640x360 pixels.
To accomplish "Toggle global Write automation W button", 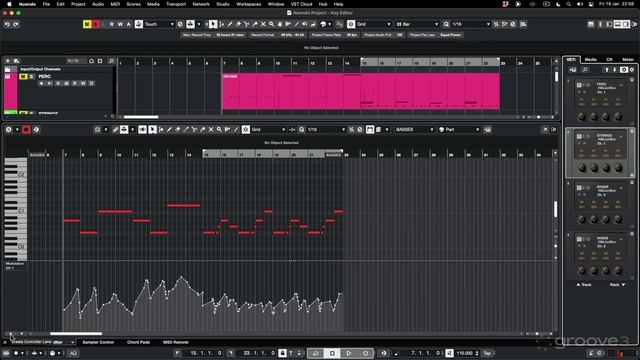I will 120,24.
